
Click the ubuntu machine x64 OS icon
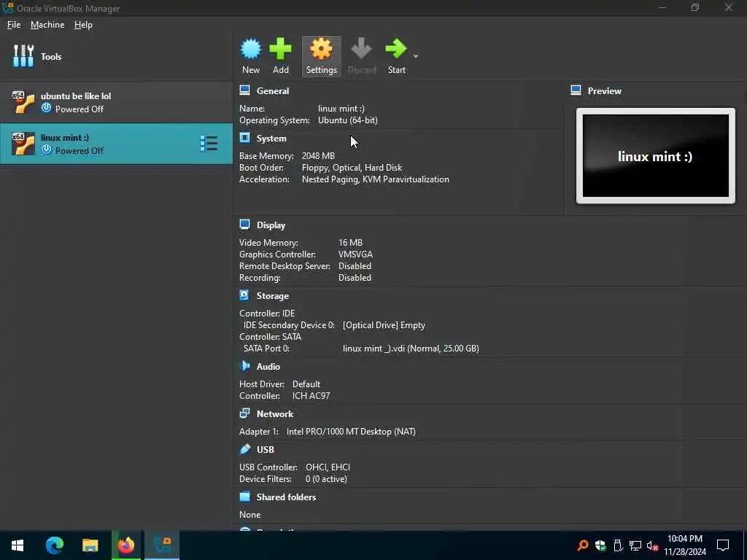23,102
